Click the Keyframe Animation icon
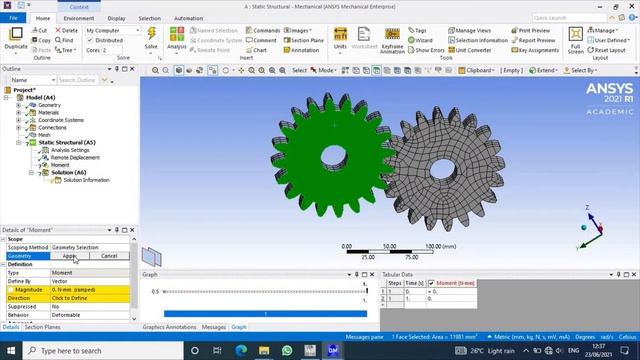The width and height of the screenshot is (640, 360). (392, 35)
